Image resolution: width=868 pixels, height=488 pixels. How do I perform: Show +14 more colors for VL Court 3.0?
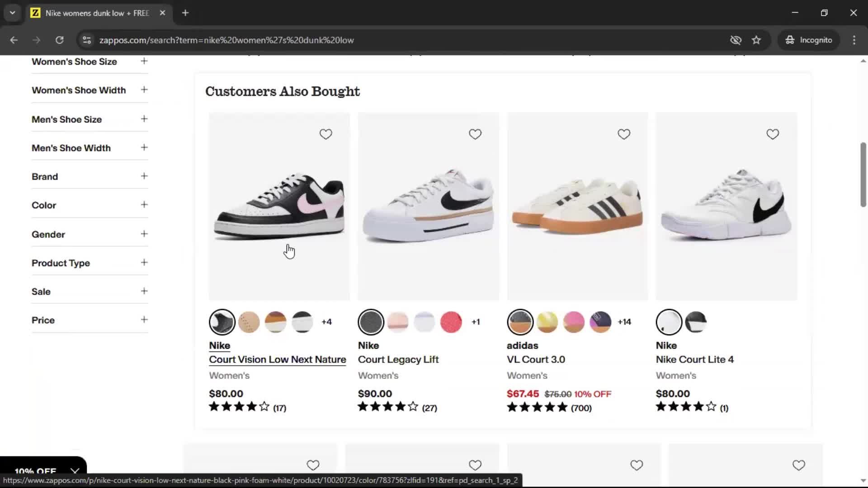click(624, 322)
